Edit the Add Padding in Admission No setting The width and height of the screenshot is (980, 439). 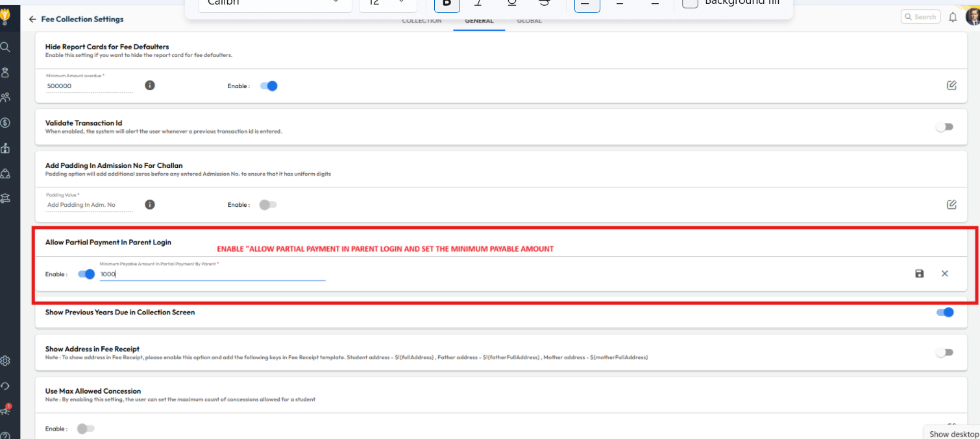(951, 205)
